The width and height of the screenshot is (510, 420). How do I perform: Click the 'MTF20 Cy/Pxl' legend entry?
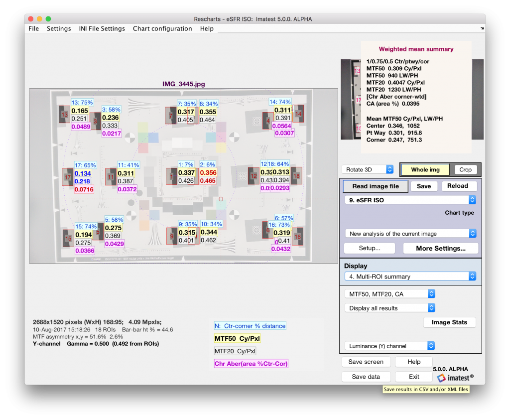(235, 351)
